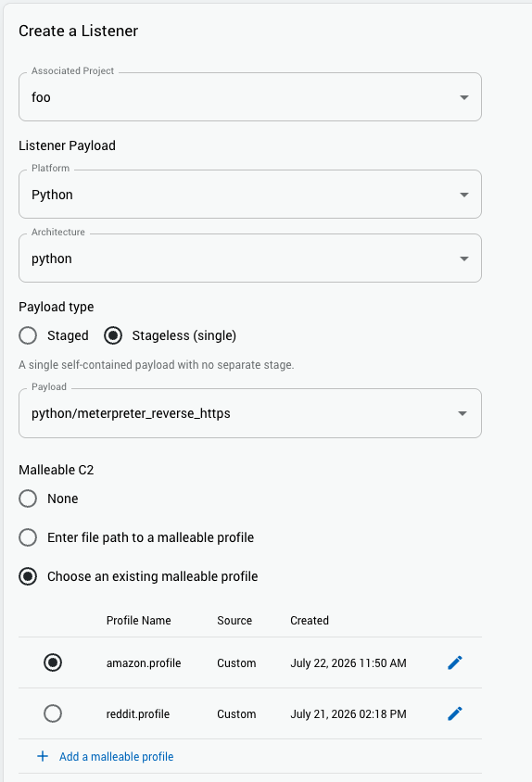Select Stageless (single) radio button
Image resolution: width=532 pixels, height=782 pixels.
pyautogui.click(x=113, y=335)
